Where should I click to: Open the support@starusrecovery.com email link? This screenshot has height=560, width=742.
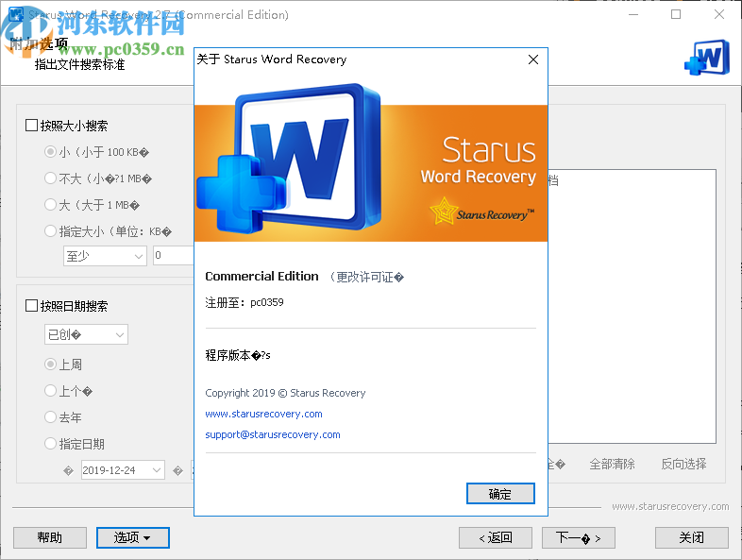pos(273,434)
